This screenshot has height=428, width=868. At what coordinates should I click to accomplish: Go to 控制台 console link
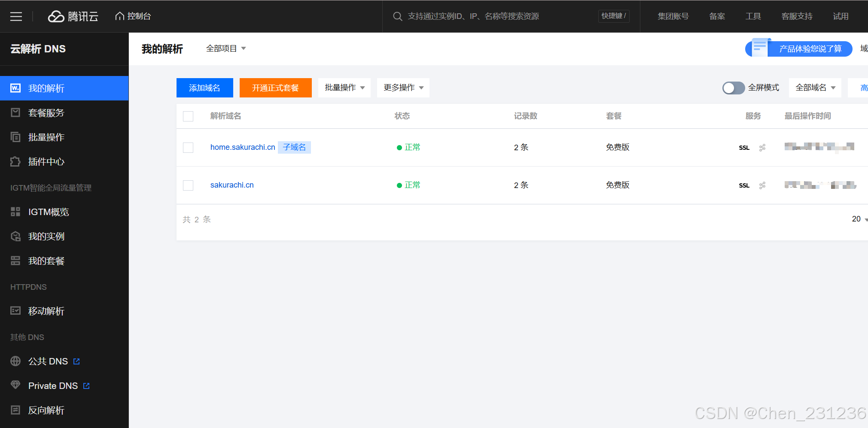pyautogui.click(x=133, y=16)
